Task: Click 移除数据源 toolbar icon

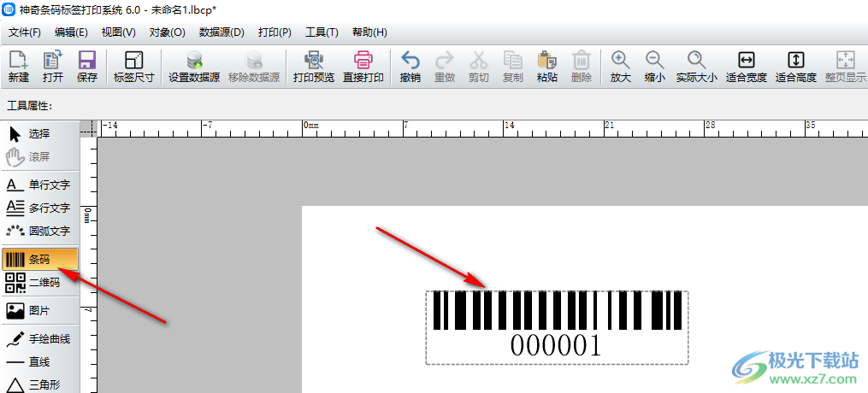Action: tap(254, 67)
